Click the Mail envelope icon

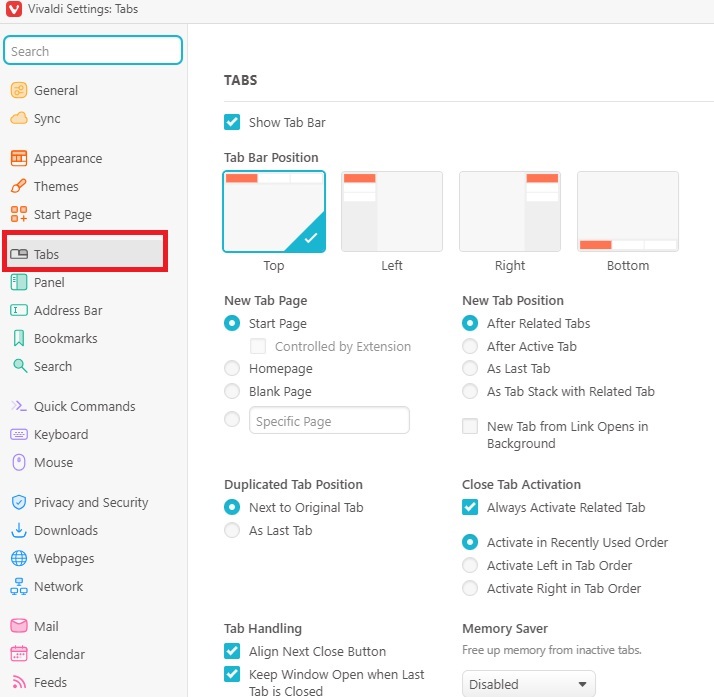click(x=19, y=626)
